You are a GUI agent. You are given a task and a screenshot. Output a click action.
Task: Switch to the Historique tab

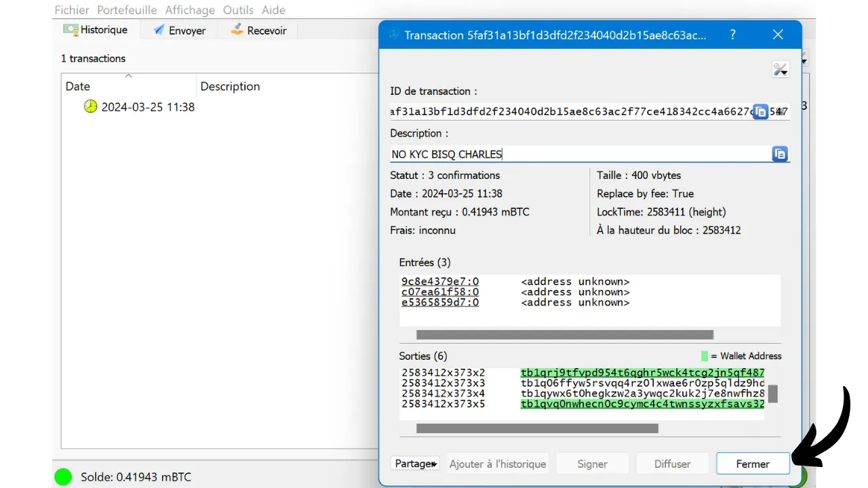[96, 30]
